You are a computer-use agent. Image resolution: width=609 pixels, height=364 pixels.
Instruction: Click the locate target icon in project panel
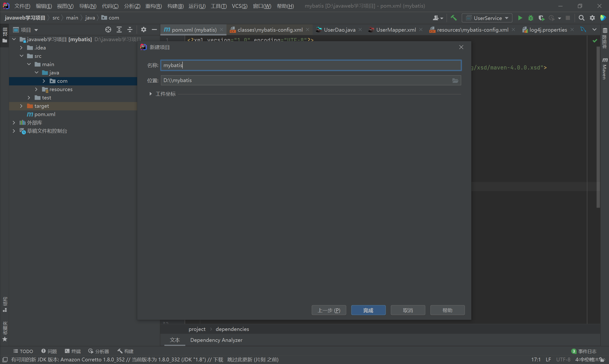(108, 30)
